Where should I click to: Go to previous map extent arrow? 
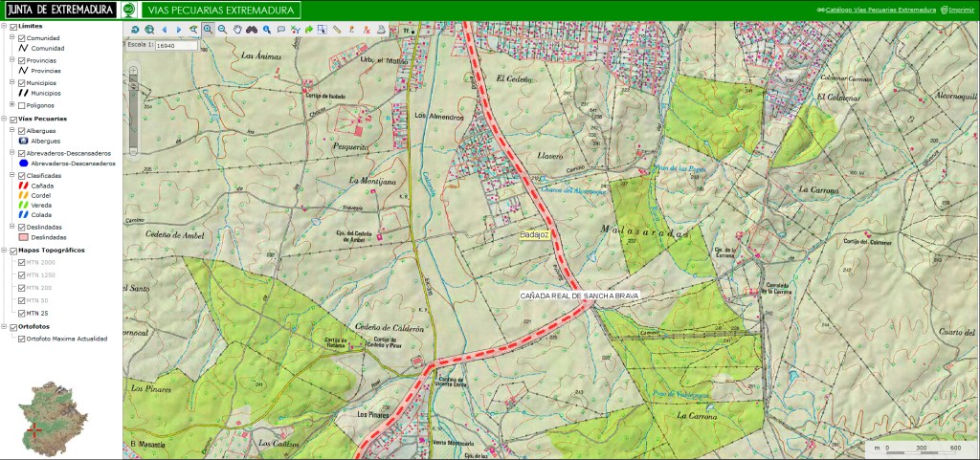(x=164, y=30)
